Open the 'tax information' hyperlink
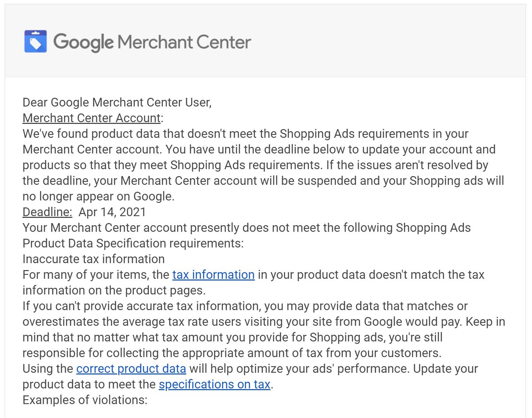Image resolution: width=532 pixels, height=418 pixels. pos(213,275)
